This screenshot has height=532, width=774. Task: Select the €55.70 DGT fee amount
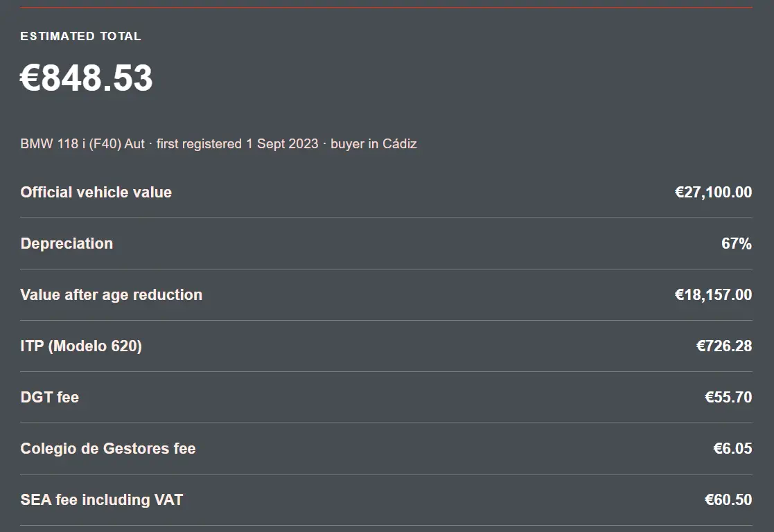(728, 398)
